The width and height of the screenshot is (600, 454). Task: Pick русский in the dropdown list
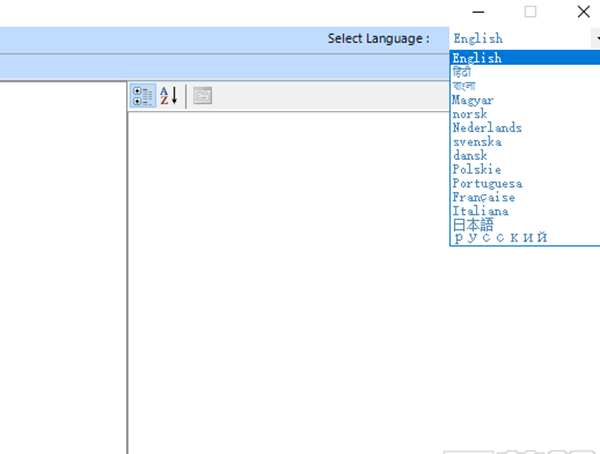[x=525, y=238]
